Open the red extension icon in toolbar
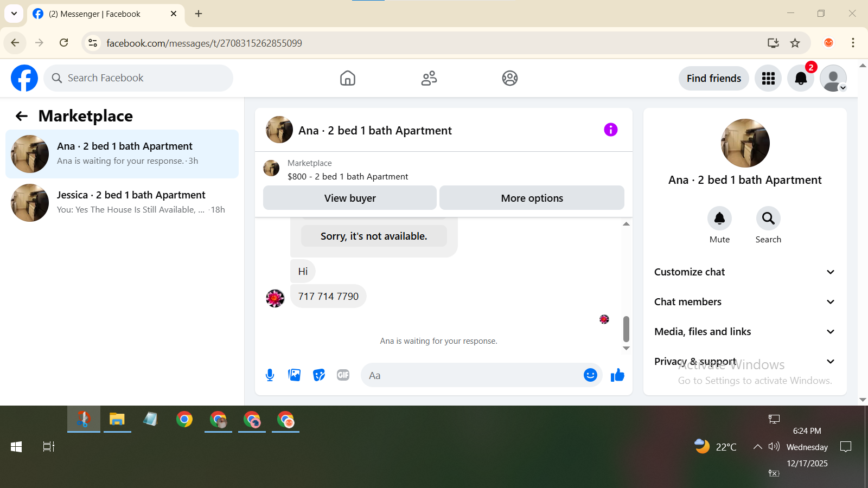 [828, 43]
